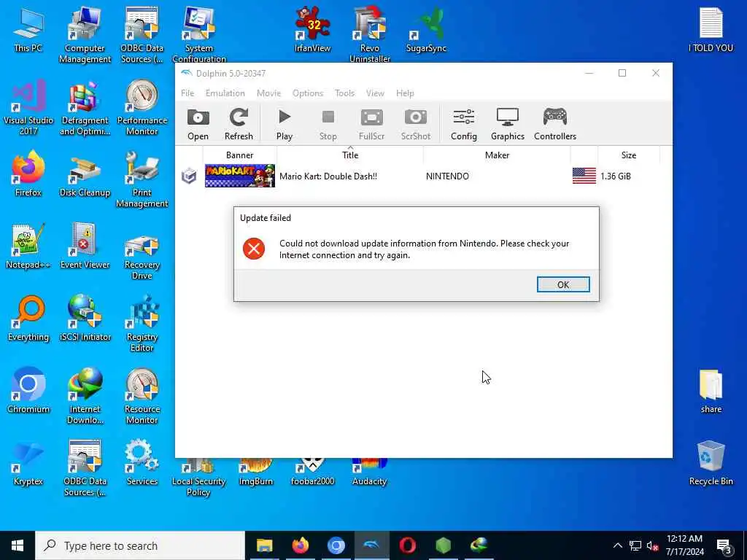Select the Computer Management desktop icon
Viewport: 747px width, 560px height.
[x=85, y=35]
